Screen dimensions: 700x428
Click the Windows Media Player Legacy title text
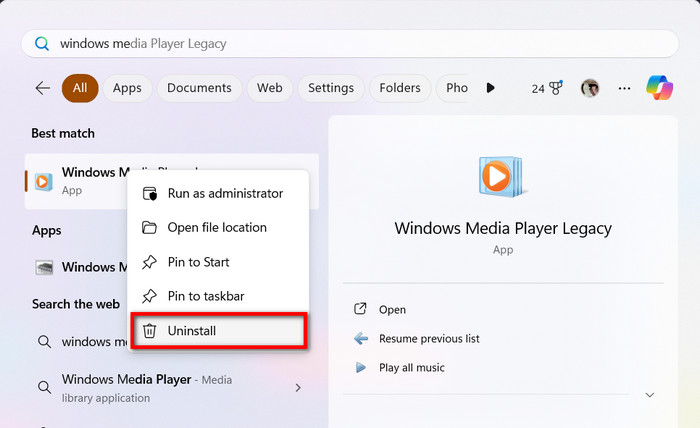[503, 229]
